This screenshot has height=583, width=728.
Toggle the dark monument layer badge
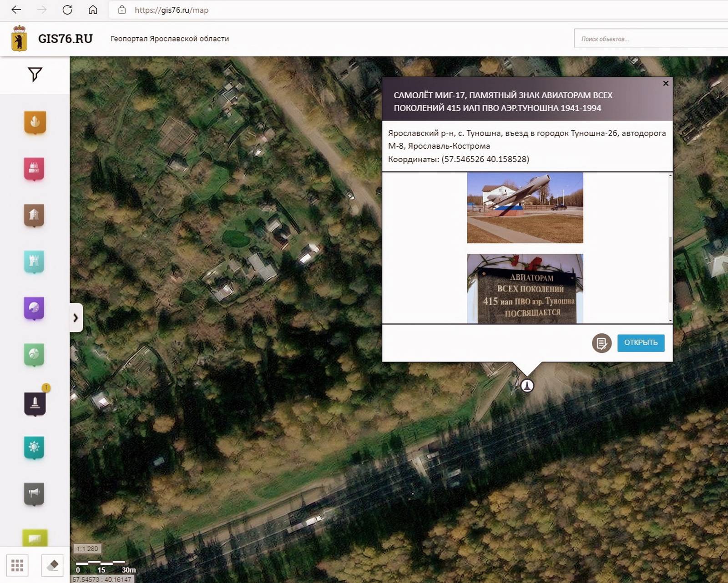(35, 402)
